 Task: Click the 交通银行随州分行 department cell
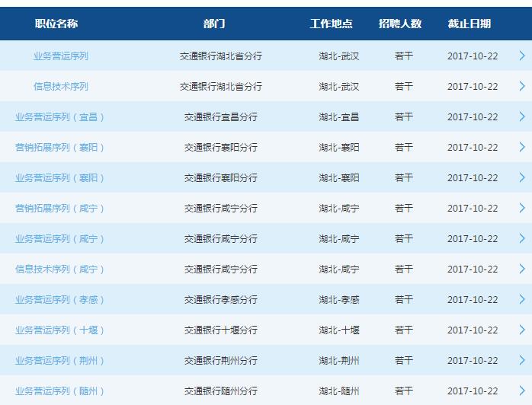click(220, 391)
